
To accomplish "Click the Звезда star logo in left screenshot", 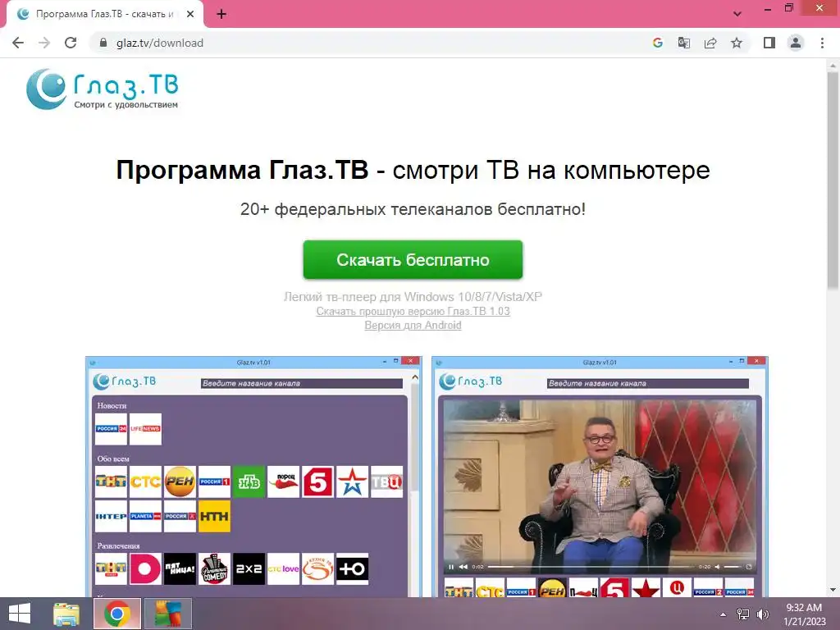I will (x=352, y=482).
